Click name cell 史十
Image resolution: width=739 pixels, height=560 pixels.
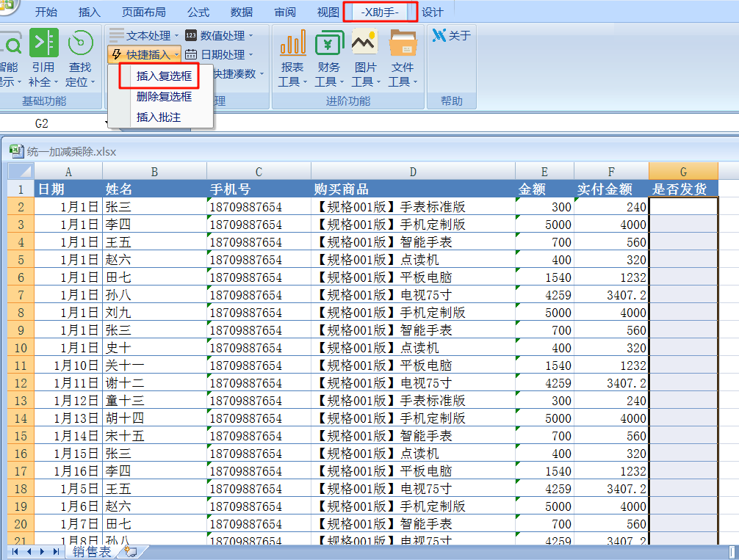(154, 348)
